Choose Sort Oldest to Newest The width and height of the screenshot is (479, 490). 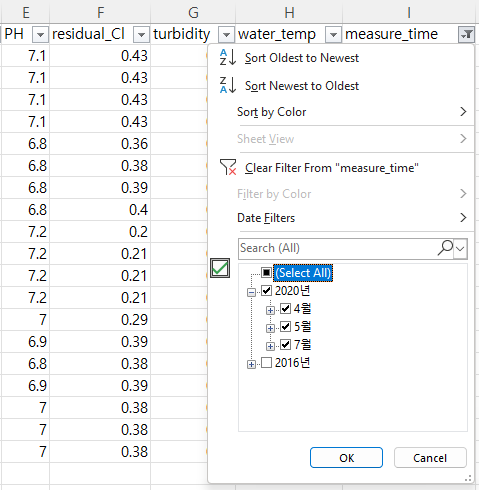[341, 58]
